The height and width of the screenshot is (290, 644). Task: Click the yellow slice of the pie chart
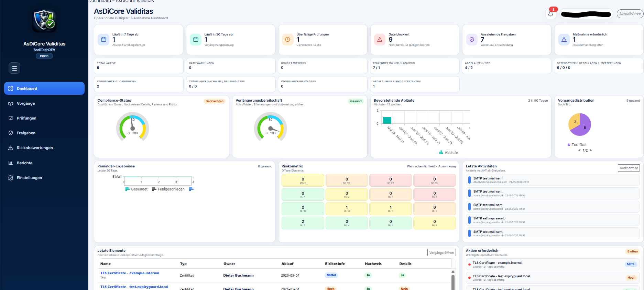(x=574, y=121)
